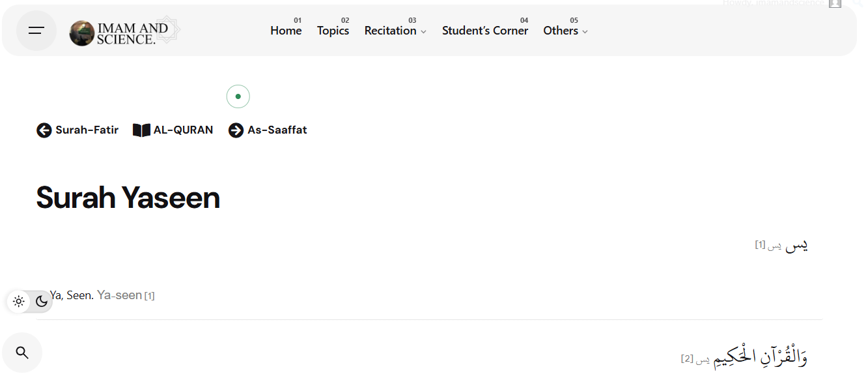Expand the Recitation dropdown chevron
The width and height of the screenshot is (868, 378).
[x=423, y=31]
